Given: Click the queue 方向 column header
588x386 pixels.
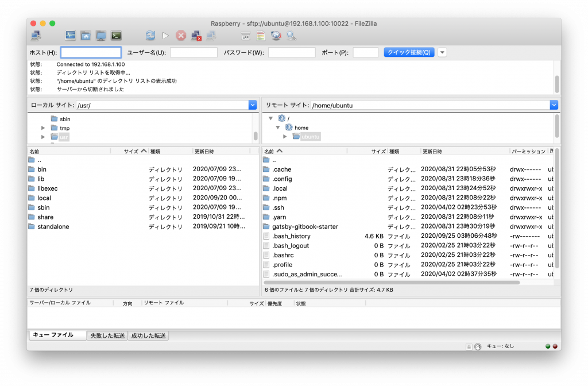Looking at the screenshot, I should coord(127,303).
